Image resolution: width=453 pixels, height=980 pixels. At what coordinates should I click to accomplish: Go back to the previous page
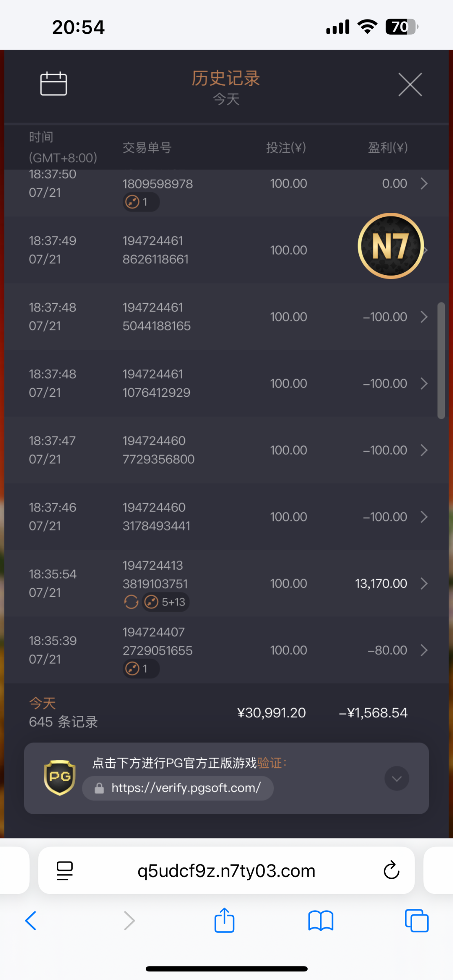click(x=31, y=921)
